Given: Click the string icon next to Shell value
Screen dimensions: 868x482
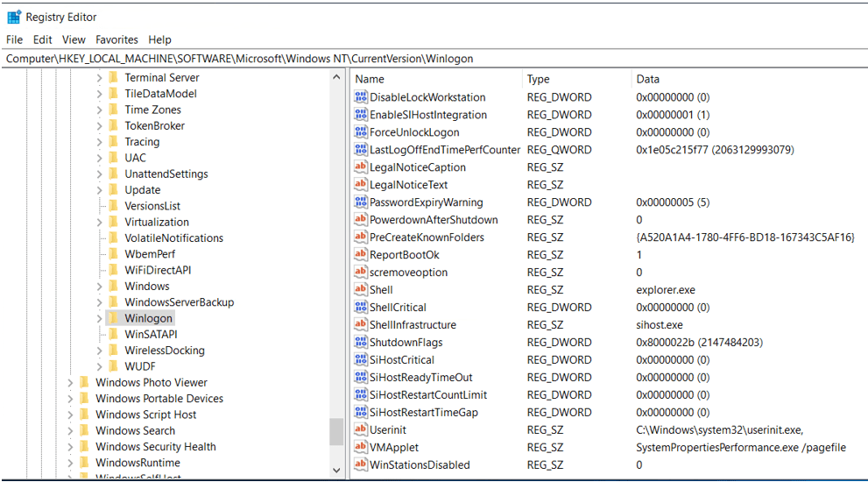Looking at the screenshot, I should click(x=360, y=290).
